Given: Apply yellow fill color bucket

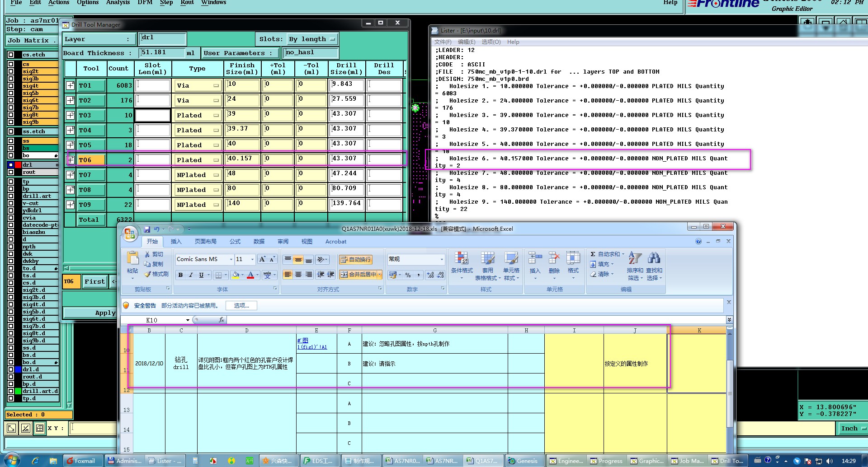Looking at the screenshot, I should pyautogui.click(x=236, y=275).
